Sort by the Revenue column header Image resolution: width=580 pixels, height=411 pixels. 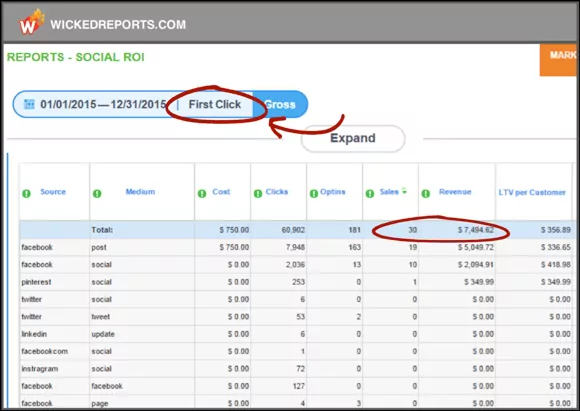455,192
